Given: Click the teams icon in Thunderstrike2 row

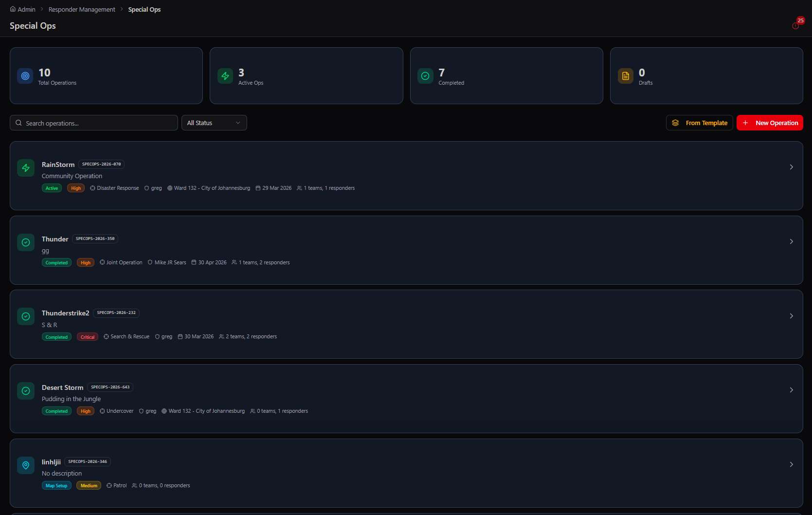Looking at the screenshot, I should click(x=221, y=337).
